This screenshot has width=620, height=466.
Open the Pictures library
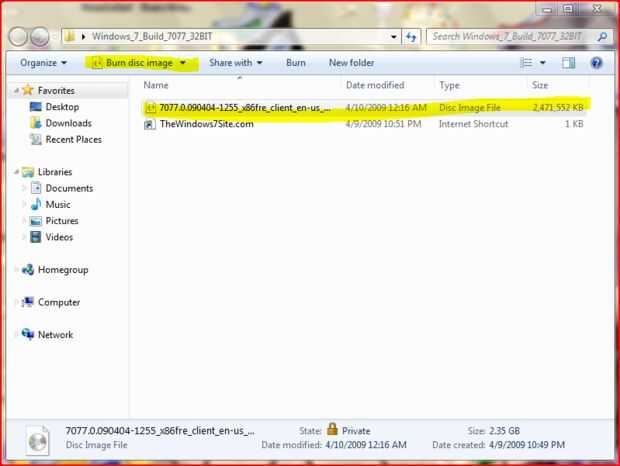coord(62,221)
